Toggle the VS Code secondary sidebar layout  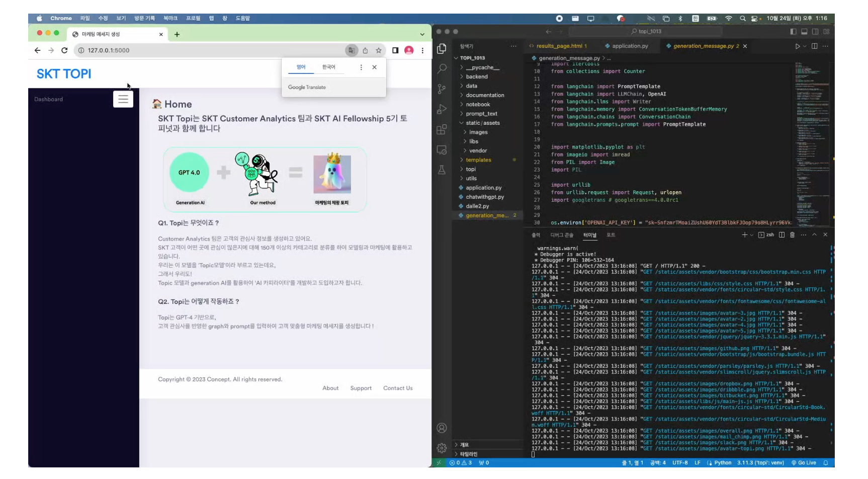point(815,32)
